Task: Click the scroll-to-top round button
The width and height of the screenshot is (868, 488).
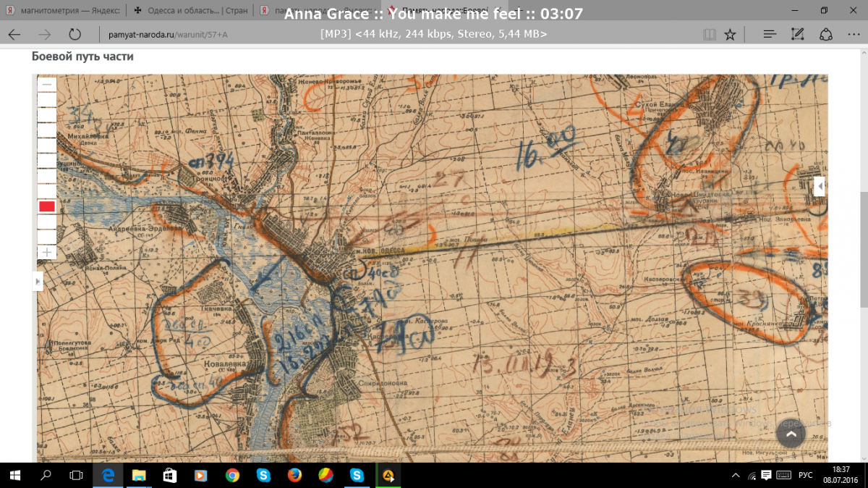Action: pyautogui.click(x=791, y=434)
